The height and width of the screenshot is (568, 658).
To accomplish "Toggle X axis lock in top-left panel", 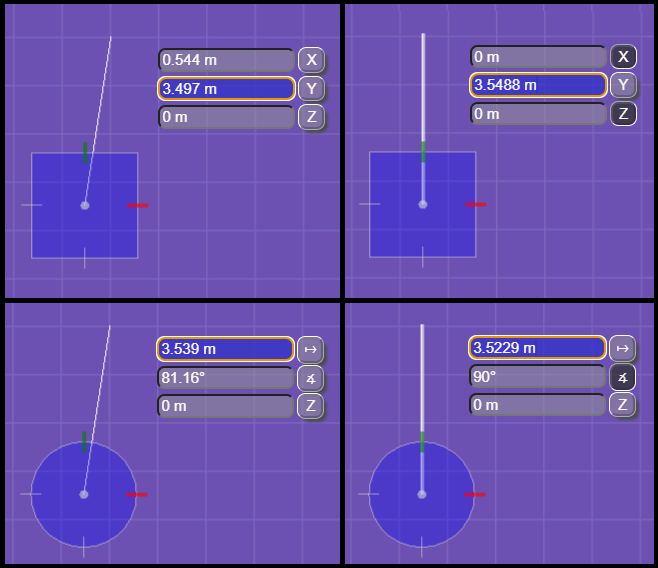I will coord(311,60).
